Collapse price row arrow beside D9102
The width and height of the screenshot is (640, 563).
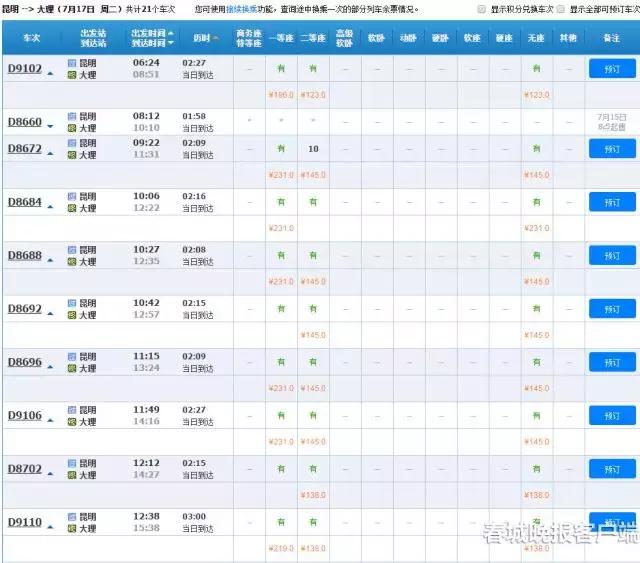(x=50, y=73)
